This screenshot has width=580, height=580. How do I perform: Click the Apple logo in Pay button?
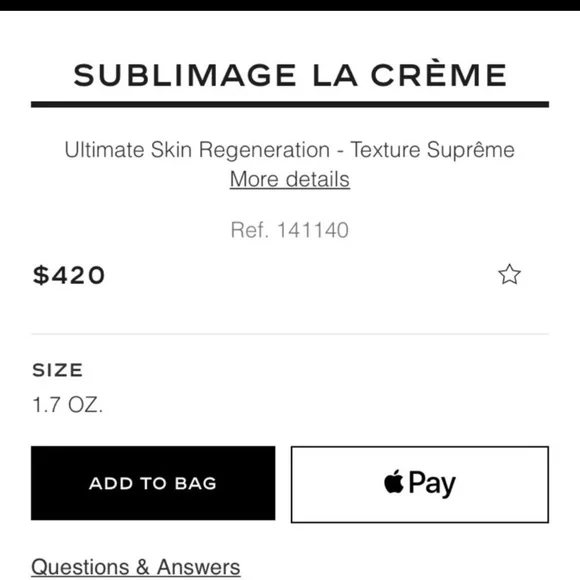click(394, 481)
